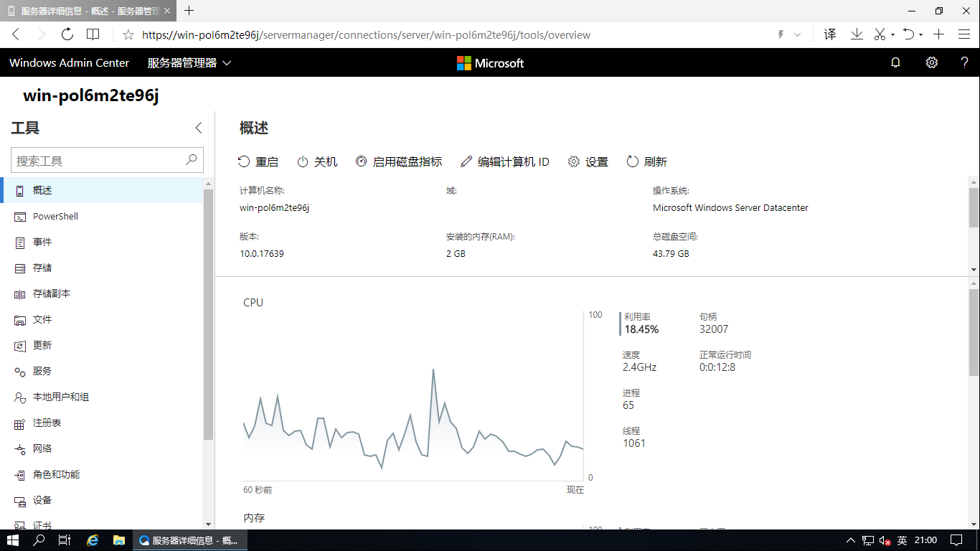Open the 存储 storage tool icon
Viewport: 980px width, 551px height.
pyautogui.click(x=19, y=268)
